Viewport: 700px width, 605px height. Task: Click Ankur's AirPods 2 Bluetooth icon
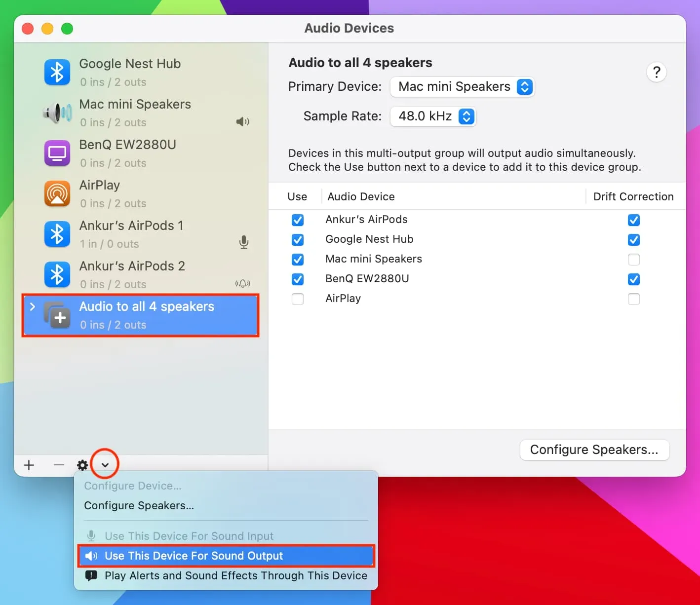tap(57, 275)
